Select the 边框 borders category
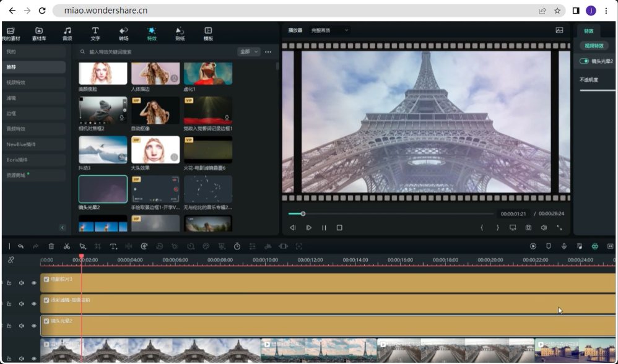The width and height of the screenshot is (618, 364). (34, 113)
